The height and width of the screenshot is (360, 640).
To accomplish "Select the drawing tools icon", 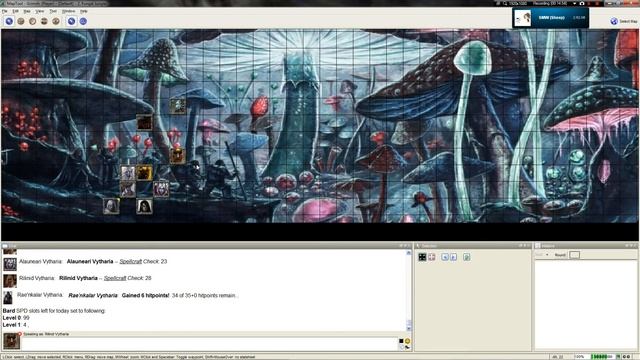I will (x=21, y=21).
